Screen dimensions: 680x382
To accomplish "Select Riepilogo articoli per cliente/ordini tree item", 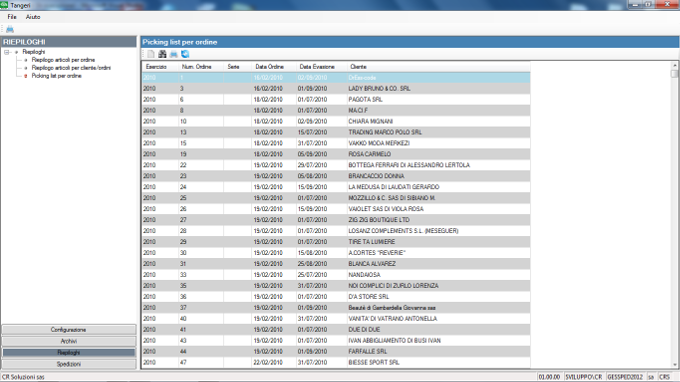I will click(x=71, y=68).
